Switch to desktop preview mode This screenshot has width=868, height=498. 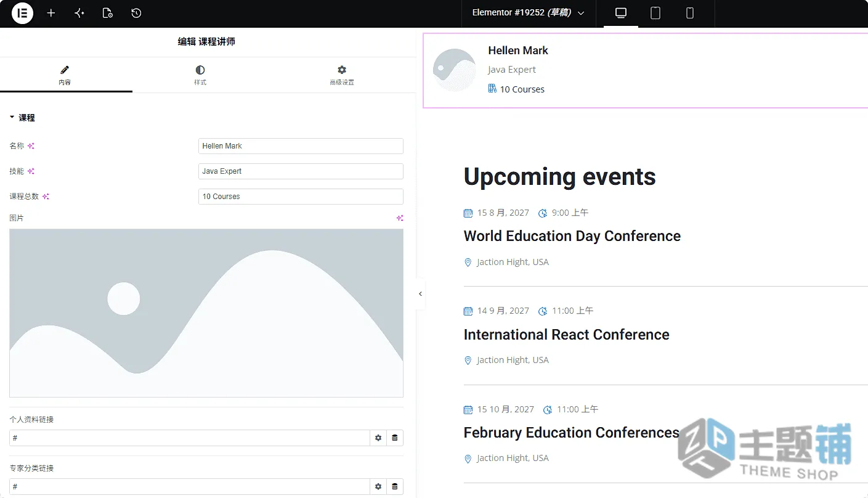coord(621,13)
